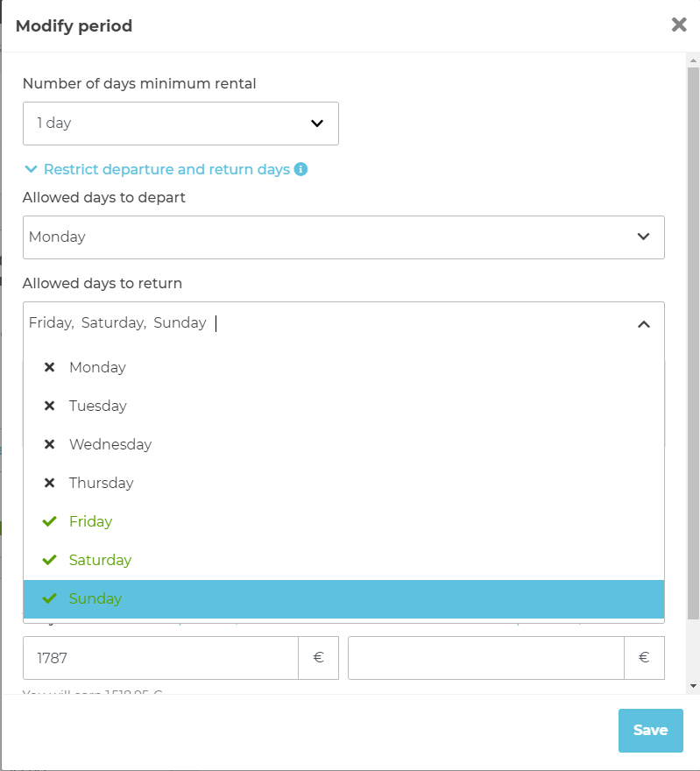The width and height of the screenshot is (700, 771).
Task: Open Allowed days to depart dropdown
Action: point(343,237)
